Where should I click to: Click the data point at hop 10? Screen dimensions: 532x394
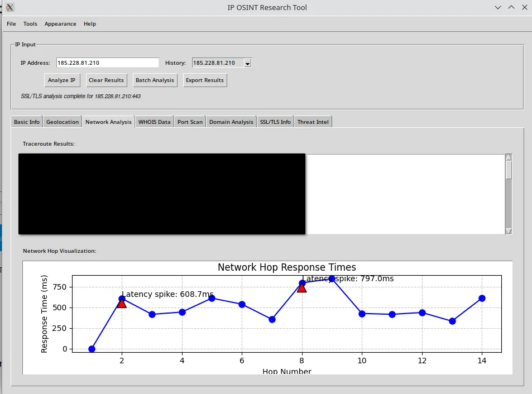tap(362, 314)
